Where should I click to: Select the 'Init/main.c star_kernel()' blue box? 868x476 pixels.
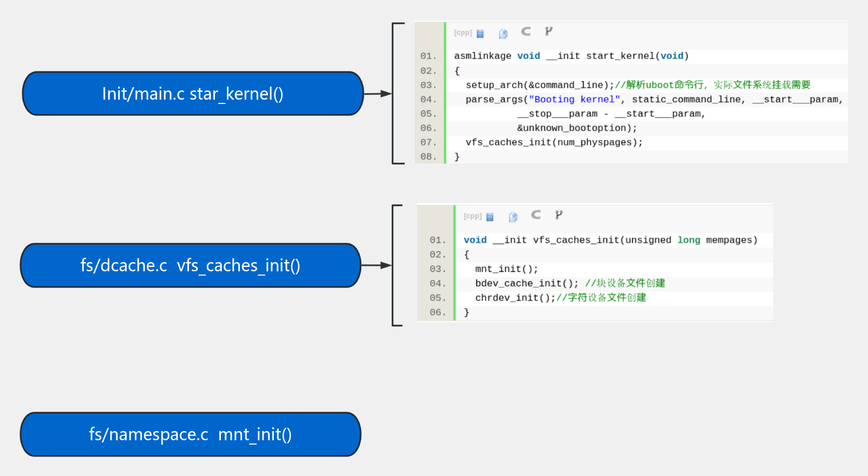coord(193,94)
